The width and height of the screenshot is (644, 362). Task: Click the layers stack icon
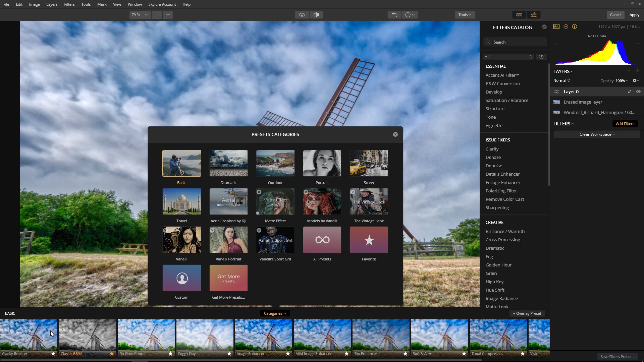[566, 27]
